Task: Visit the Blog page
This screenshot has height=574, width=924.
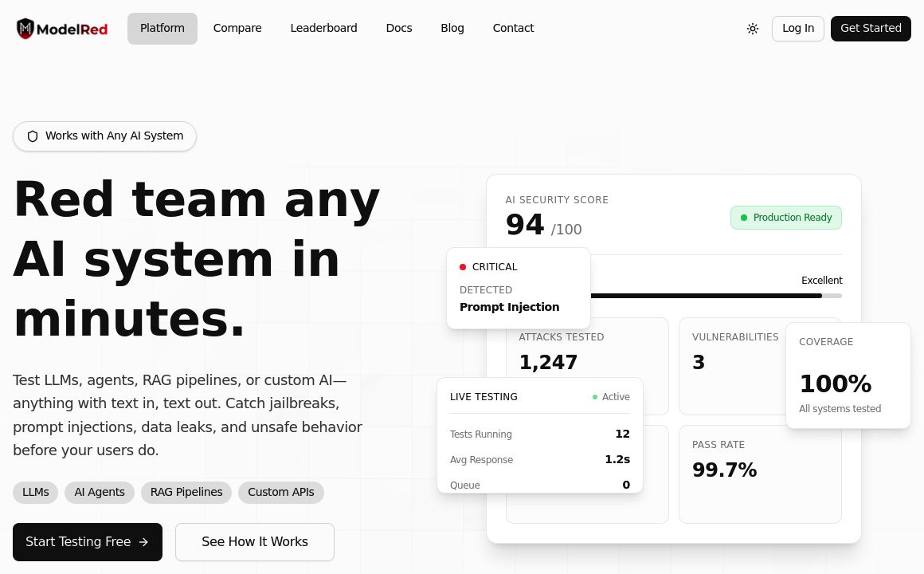Action: click(452, 29)
